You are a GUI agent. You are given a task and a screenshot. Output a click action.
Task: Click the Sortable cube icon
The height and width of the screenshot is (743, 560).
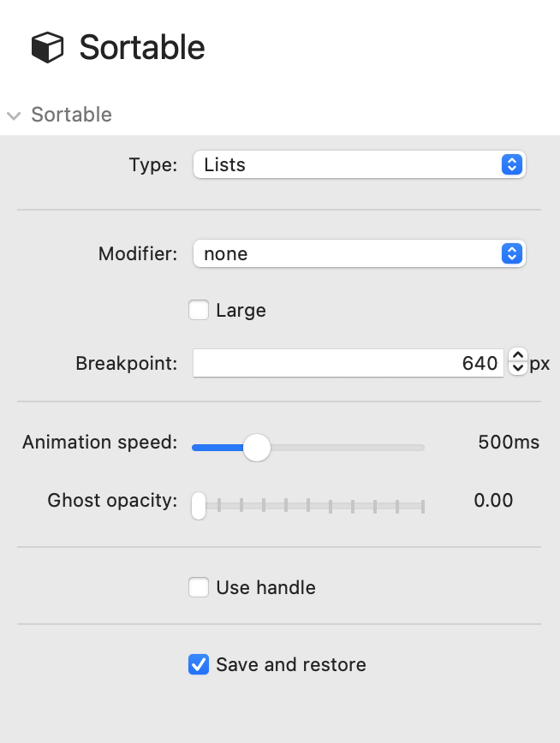tap(48, 48)
